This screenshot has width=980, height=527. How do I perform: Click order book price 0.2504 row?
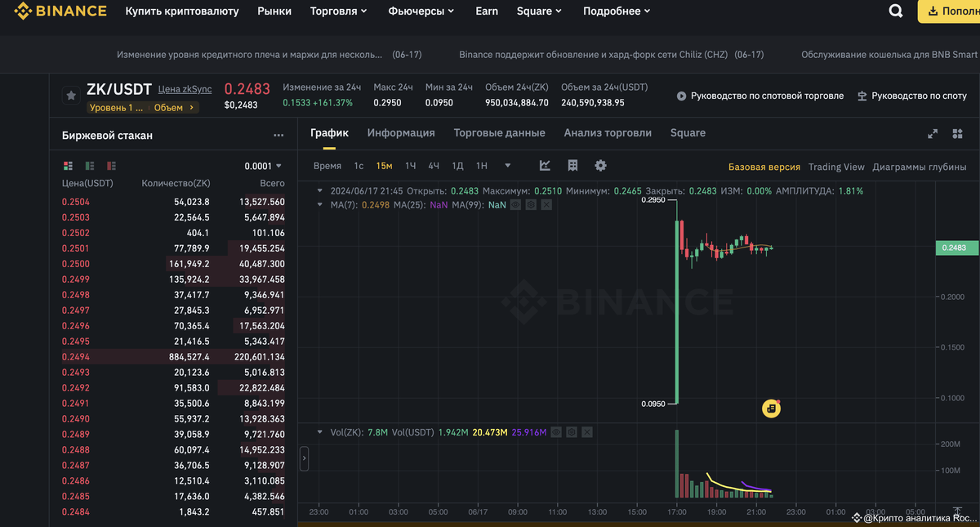[174, 202]
